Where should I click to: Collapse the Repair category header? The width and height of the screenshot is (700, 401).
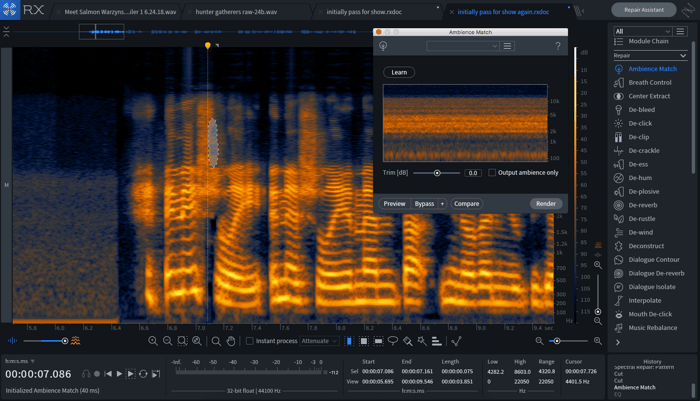pos(650,56)
